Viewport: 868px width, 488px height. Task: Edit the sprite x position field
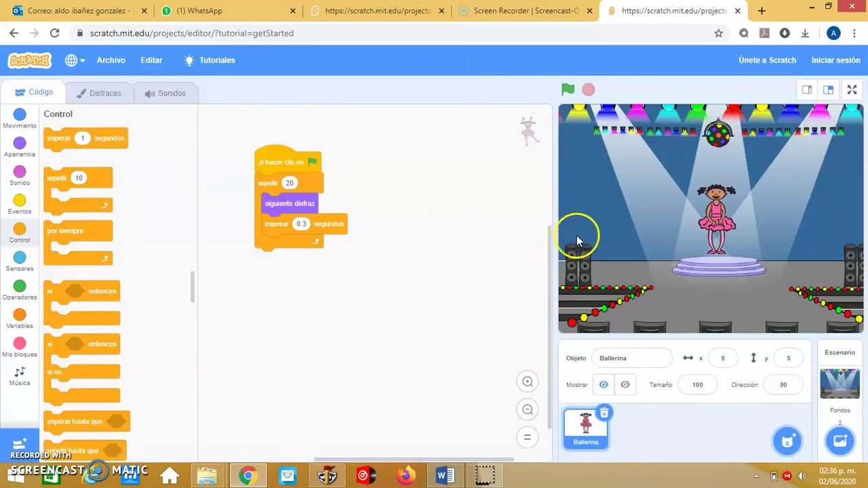(722, 358)
